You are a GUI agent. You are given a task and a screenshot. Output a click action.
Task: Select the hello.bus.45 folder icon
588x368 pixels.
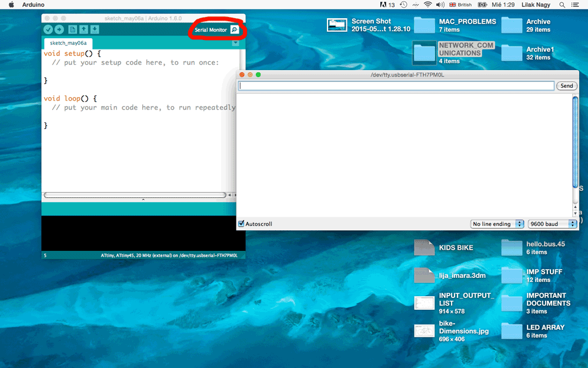coord(512,248)
